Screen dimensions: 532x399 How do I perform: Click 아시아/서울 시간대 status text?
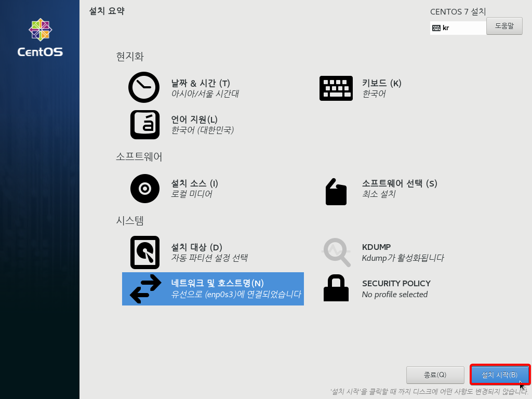tap(205, 94)
